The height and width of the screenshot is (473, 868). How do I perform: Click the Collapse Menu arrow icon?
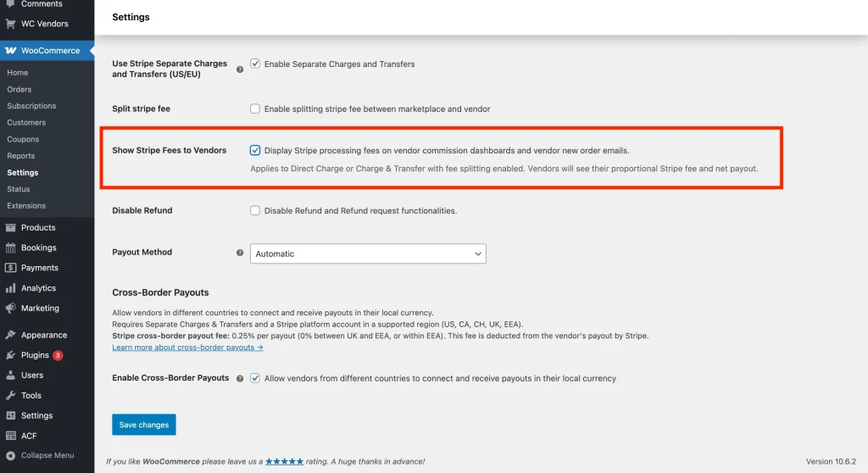[10, 455]
